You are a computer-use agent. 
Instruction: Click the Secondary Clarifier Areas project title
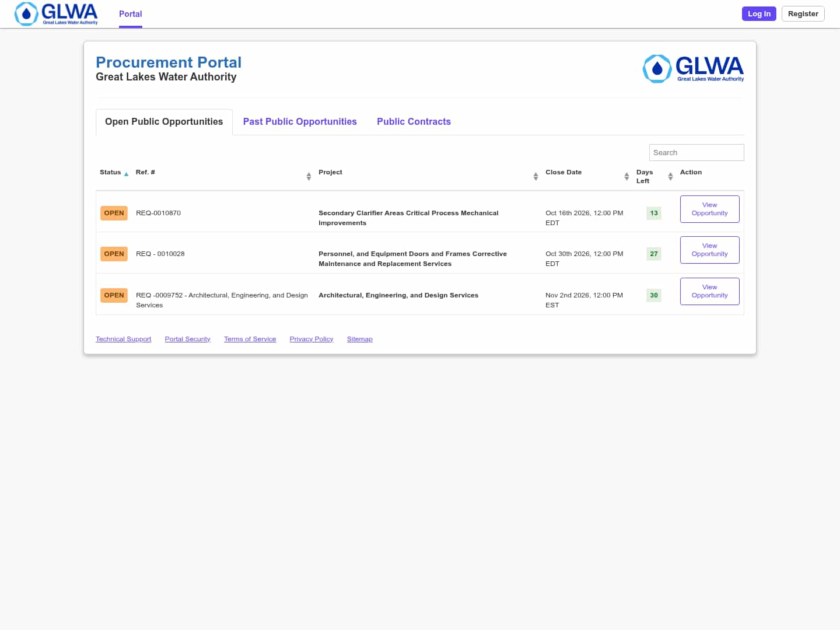click(408, 218)
